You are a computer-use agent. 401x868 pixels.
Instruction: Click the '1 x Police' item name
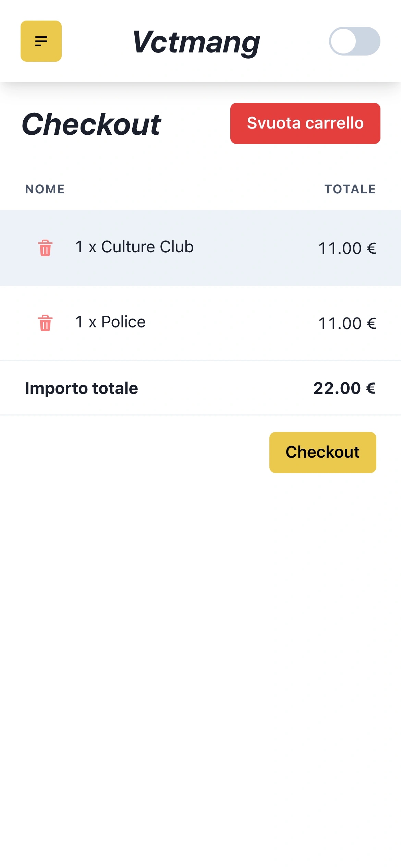(x=110, y=322)
